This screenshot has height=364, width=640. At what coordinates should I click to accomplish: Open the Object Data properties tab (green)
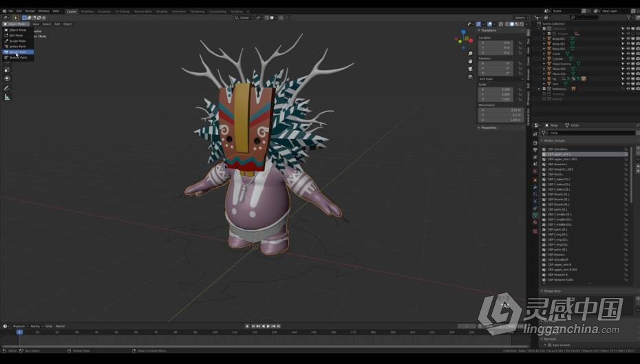(535, 215)
